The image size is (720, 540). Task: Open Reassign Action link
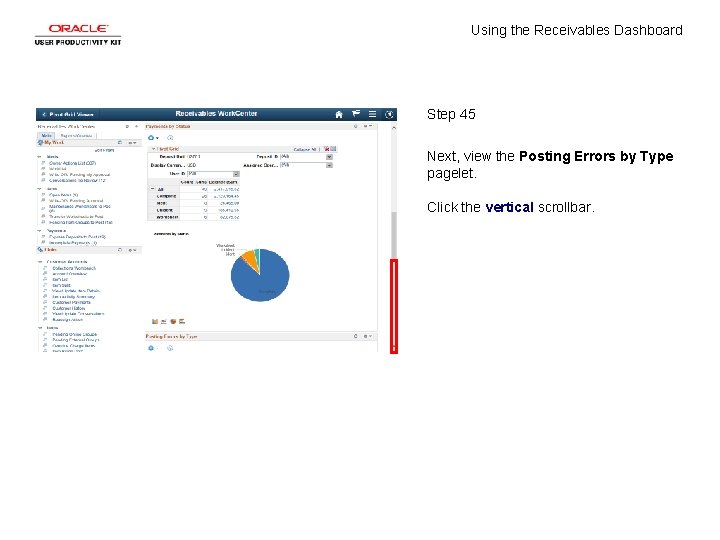[x=68, y=320]
